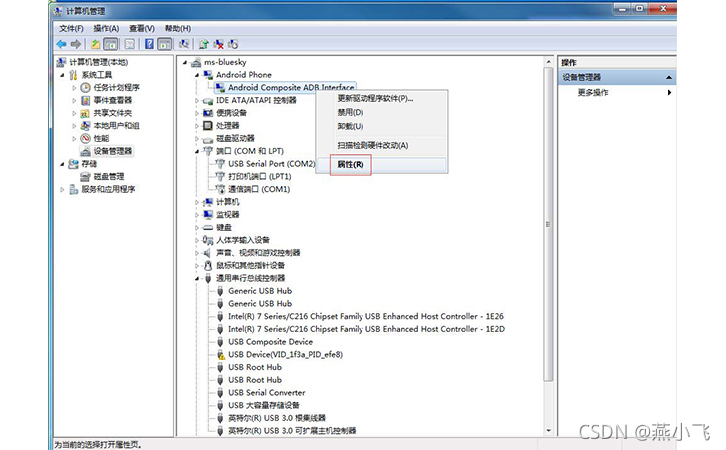This screenshot has width=726, height=450.
Task: Click the 键盘 keyboard icon
Action: pos(208,227)
